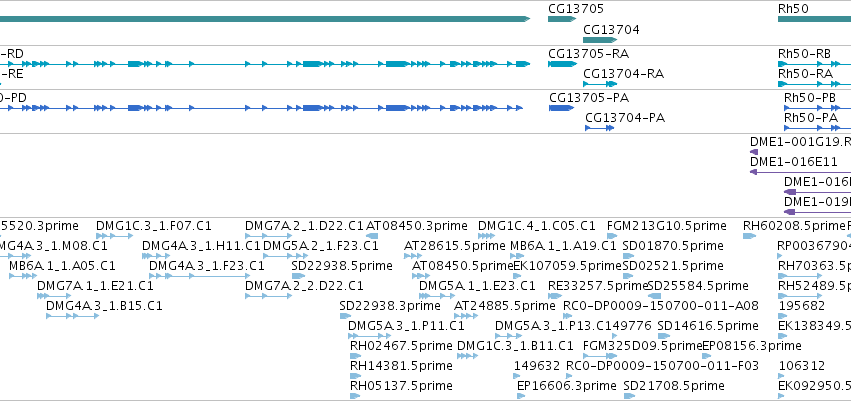The height and width of the screenshot is (401, 851).
Task: Open the DMG5A.3_1.P11.C1 EST label
Action: tap(407, 326)
